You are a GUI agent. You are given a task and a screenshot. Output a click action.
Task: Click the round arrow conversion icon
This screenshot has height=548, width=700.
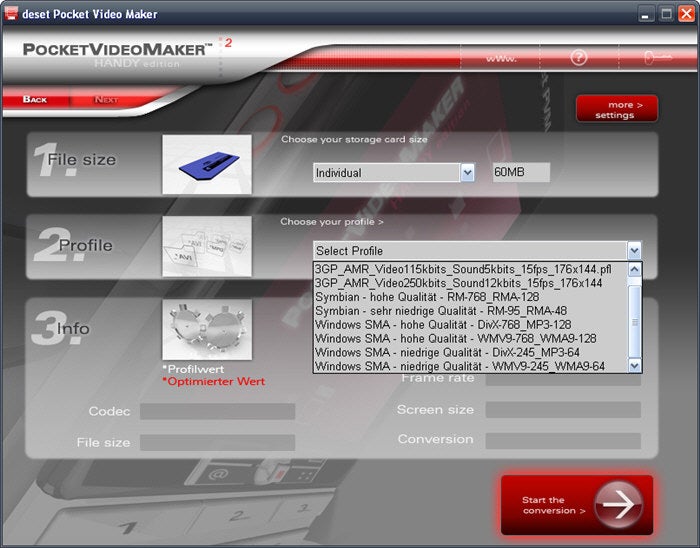(x=618, y=505)
